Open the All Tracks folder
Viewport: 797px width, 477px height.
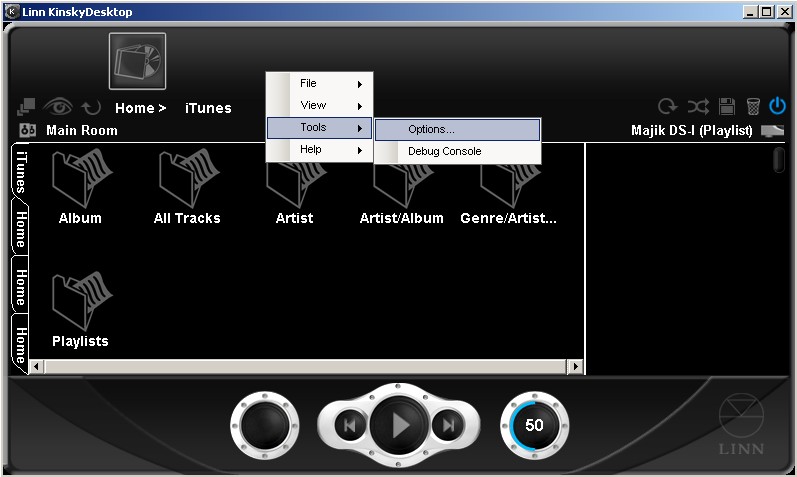tap(187, 187)
